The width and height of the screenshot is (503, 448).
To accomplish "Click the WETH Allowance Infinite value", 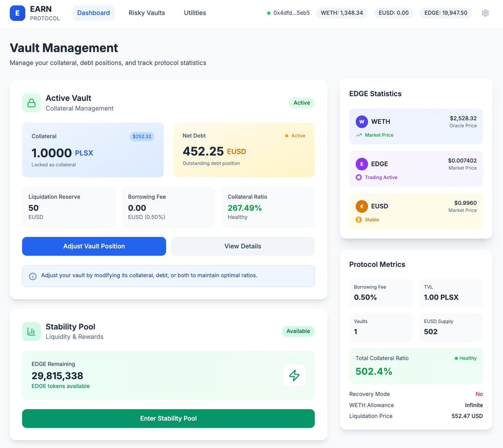I will pos(474,405).
